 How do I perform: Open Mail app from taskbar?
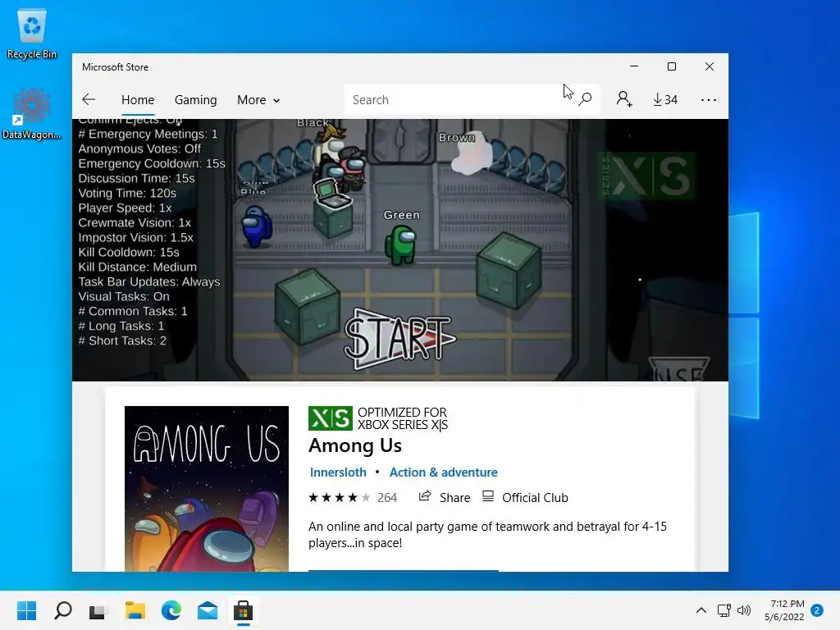(208, 610)
